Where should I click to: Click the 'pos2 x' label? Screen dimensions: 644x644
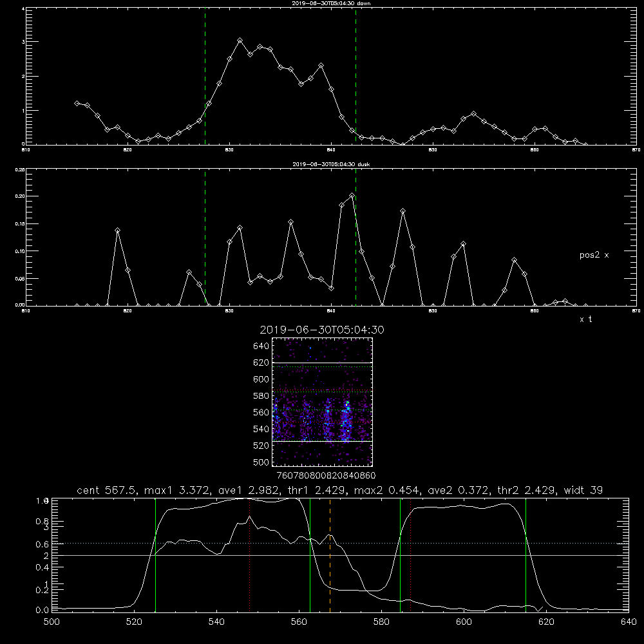coord(594,255)
